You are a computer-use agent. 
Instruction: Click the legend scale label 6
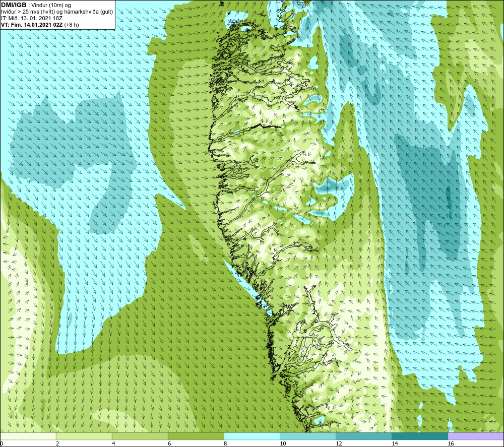[169, 443]
